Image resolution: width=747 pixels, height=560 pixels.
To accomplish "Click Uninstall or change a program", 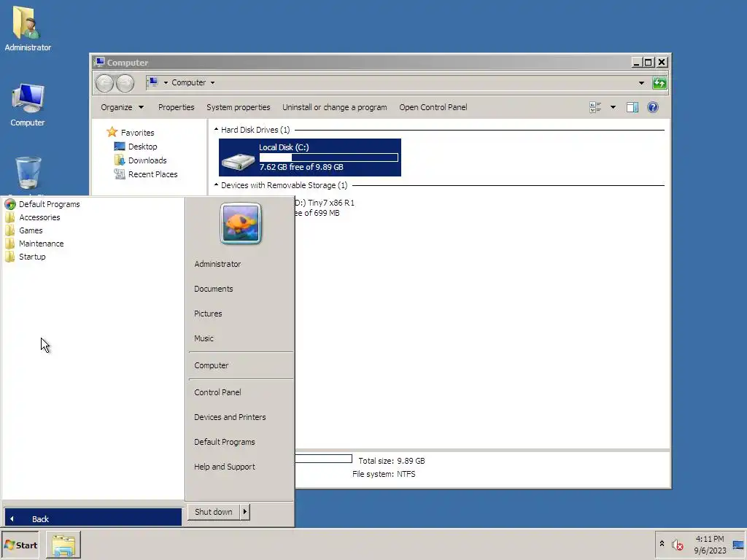I will (334, 107).
